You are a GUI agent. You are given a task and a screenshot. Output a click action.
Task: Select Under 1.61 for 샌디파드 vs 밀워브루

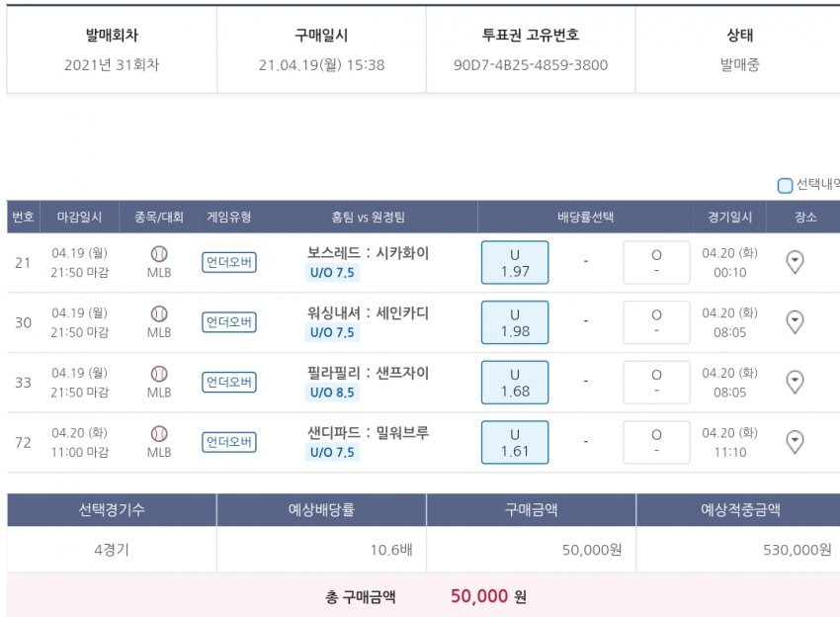tap(515, 442)
